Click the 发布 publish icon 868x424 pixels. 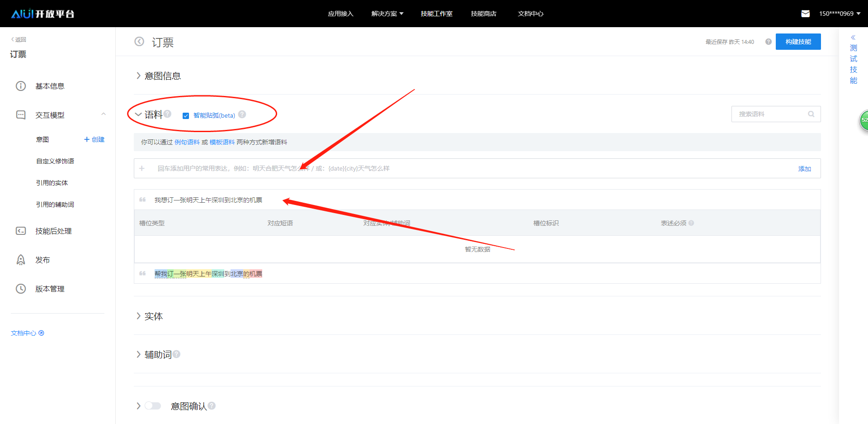(x=21, y=259)
